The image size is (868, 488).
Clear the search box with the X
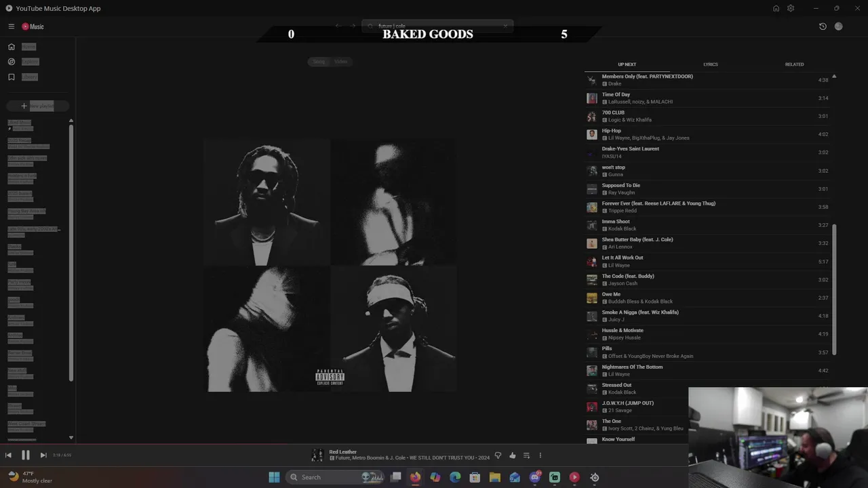[505, 26]
